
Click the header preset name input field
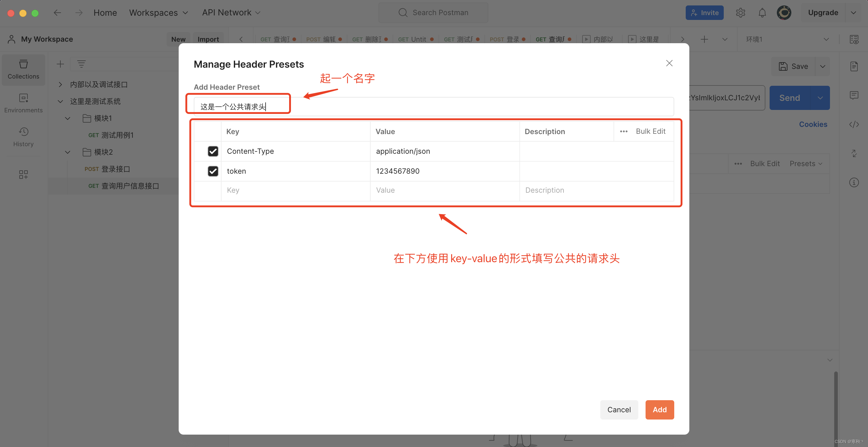pyautogui.click(x=238, y=106)
